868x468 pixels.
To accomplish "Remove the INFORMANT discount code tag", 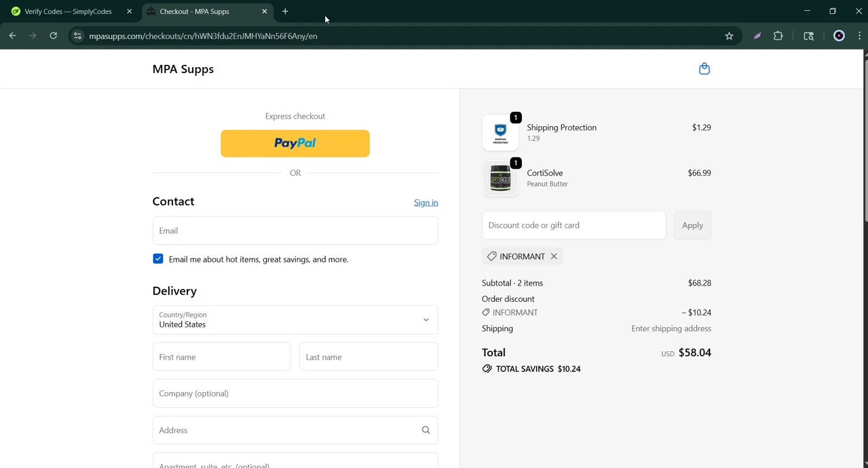I will [554, 257].
